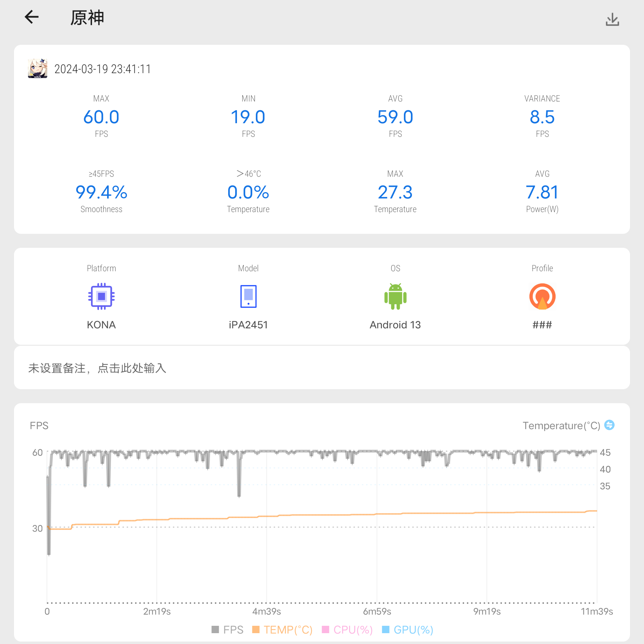Image resolution: width=644 pixels, height=644 pixels.
Task: Tap the 4m39s mark on the timeline
Action: click(x=267, y=611)
